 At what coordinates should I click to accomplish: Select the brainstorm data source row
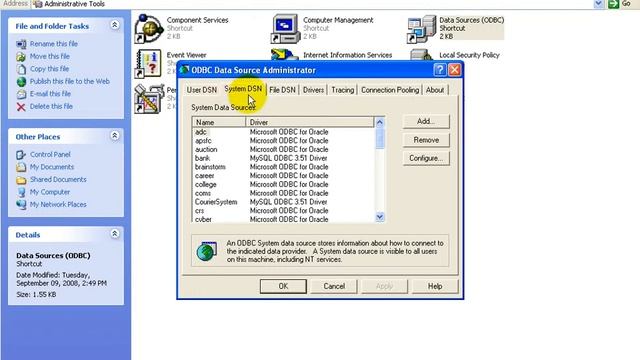283,167
